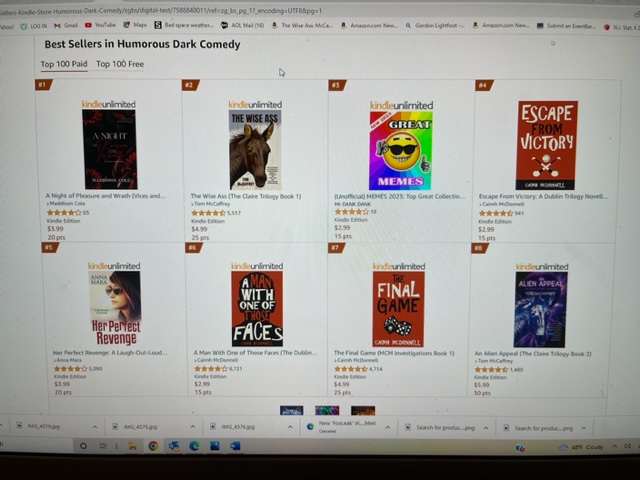Open An Alien Appeal title link
Image resolution: width=640 pixels, height=480 pixels.
coord(533,354)
